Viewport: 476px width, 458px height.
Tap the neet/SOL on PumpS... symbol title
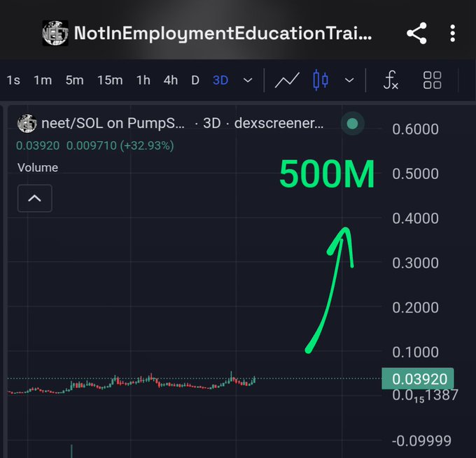[x=113, y=123]
